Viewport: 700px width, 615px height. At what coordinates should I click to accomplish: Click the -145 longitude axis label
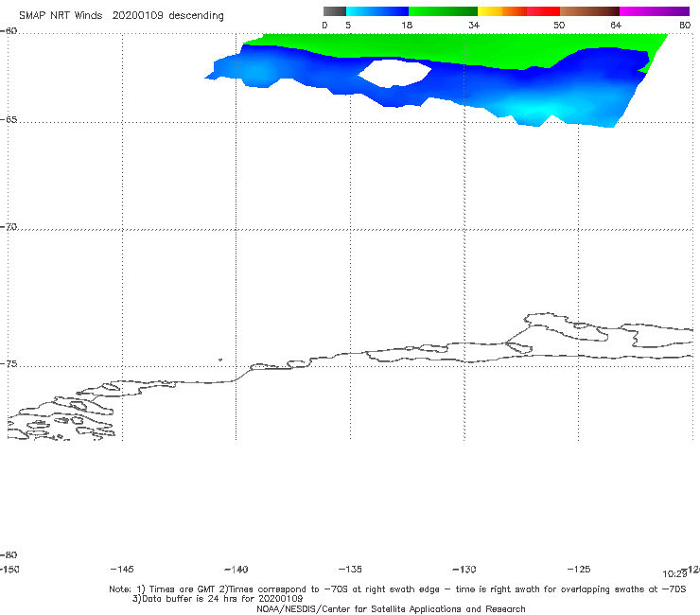pyautogui.click(x=121, y=570)
